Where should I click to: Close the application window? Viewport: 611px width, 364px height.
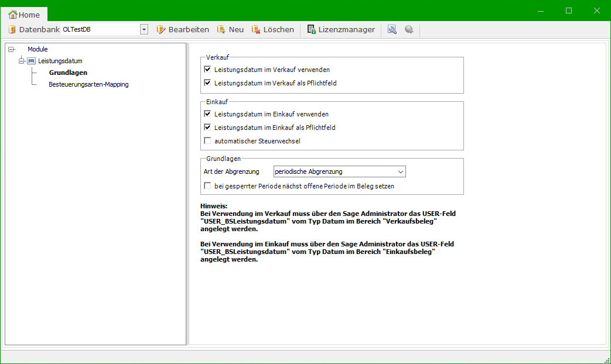click(x=596, y=11)
